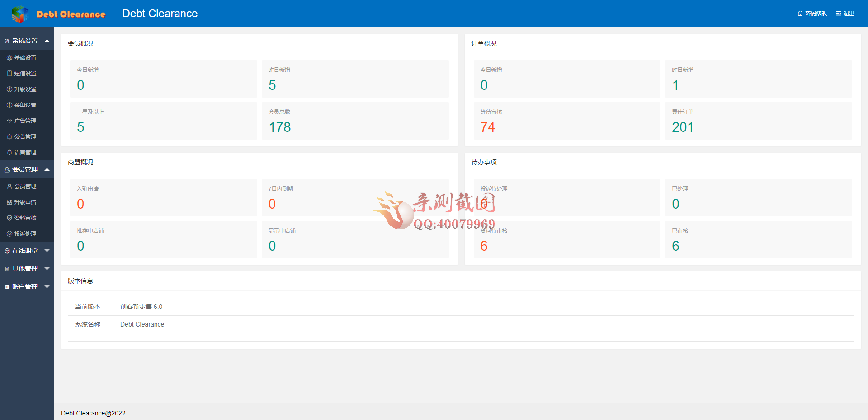Open the 公告管理 bell icon
Viewport: 868px width, 420px height.
(9, 136)
